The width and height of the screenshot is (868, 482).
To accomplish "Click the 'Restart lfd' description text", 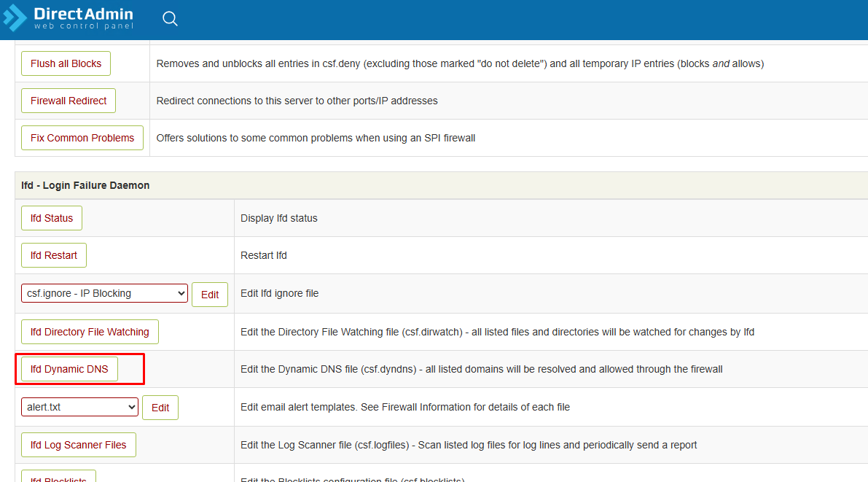I will [x=264, y=255].
